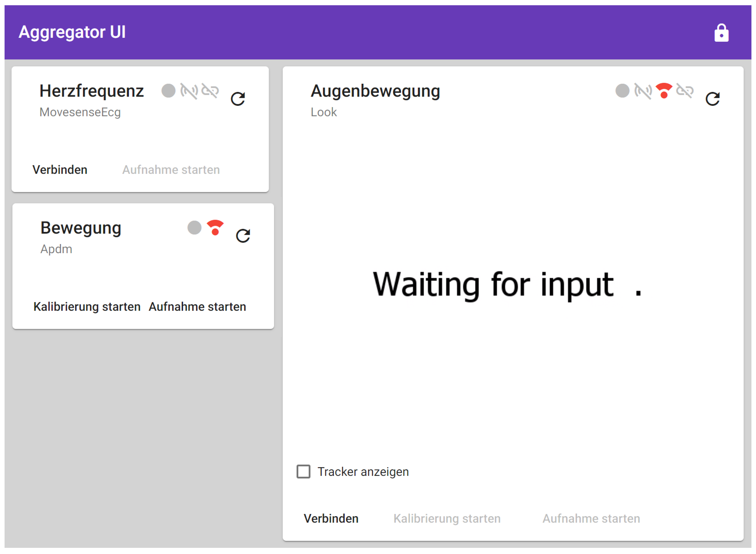Click Bewegung red wifi icon
This screenshot has height=554, width=756.
pyautogui.click(x=215, y=227)
